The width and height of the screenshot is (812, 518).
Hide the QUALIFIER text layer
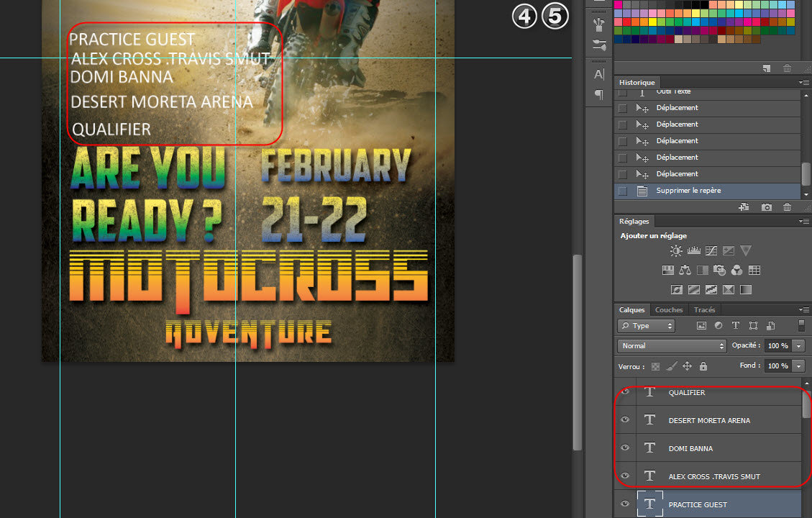625,392
